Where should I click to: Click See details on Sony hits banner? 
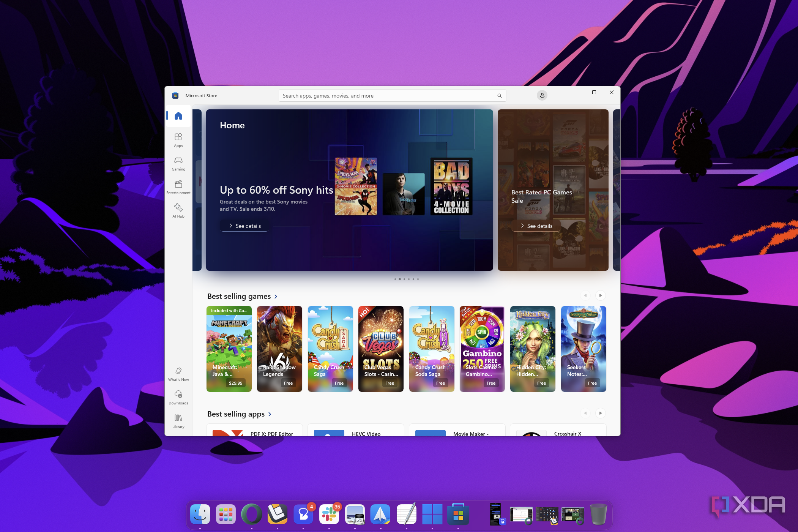[x=244, y=226]
